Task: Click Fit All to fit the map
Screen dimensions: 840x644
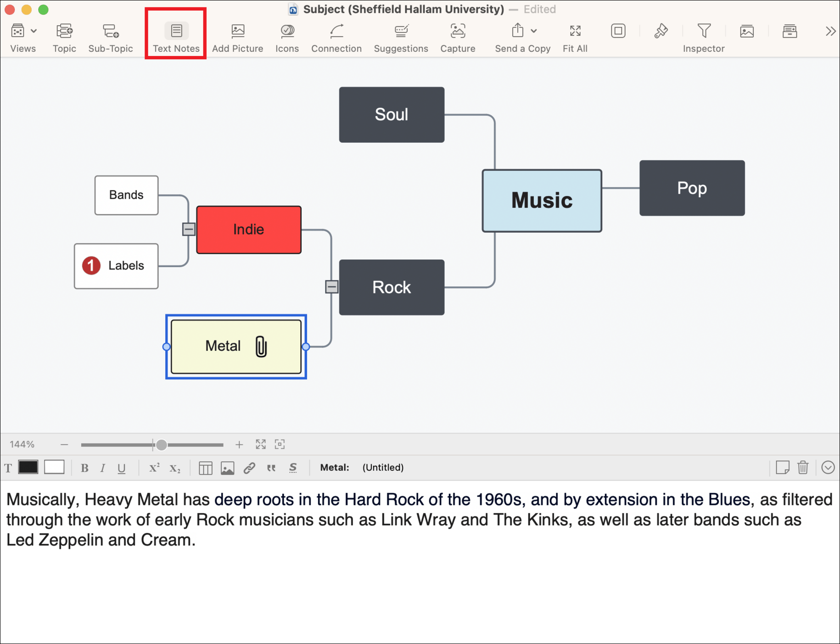Action: pyautogui.click(x=575, y=31)
